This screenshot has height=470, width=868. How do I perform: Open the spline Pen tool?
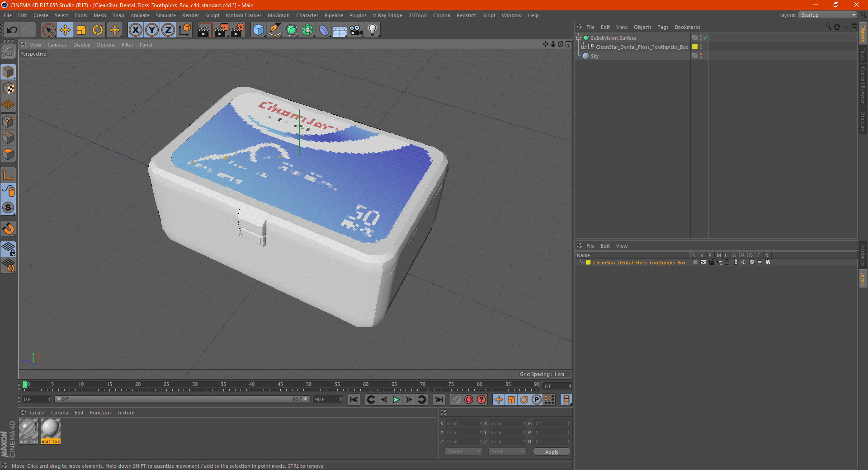(275, 30)
